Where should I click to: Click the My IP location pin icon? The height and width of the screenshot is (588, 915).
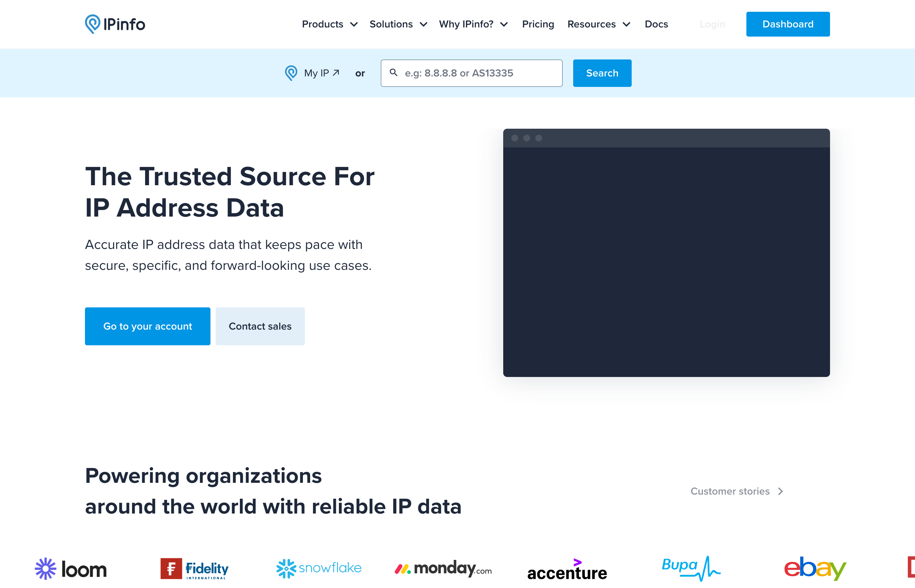(291, 73)
